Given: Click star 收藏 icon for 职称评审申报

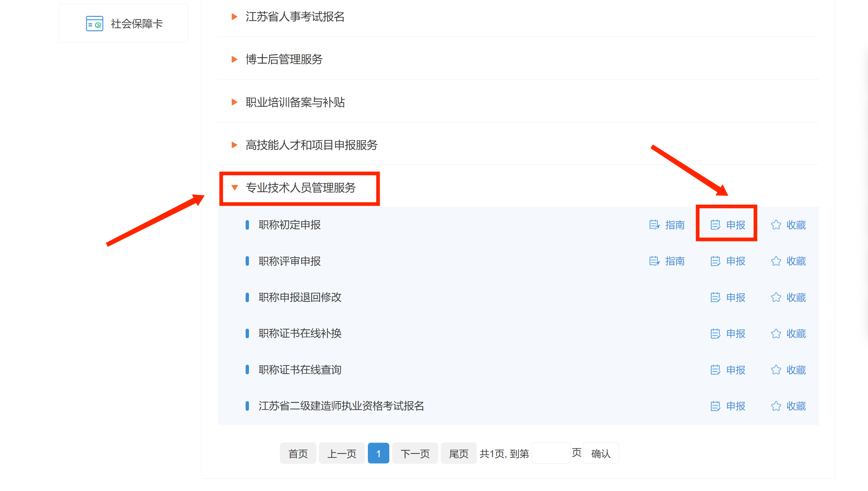Looking at the screenshot, I should coord(776,261).
